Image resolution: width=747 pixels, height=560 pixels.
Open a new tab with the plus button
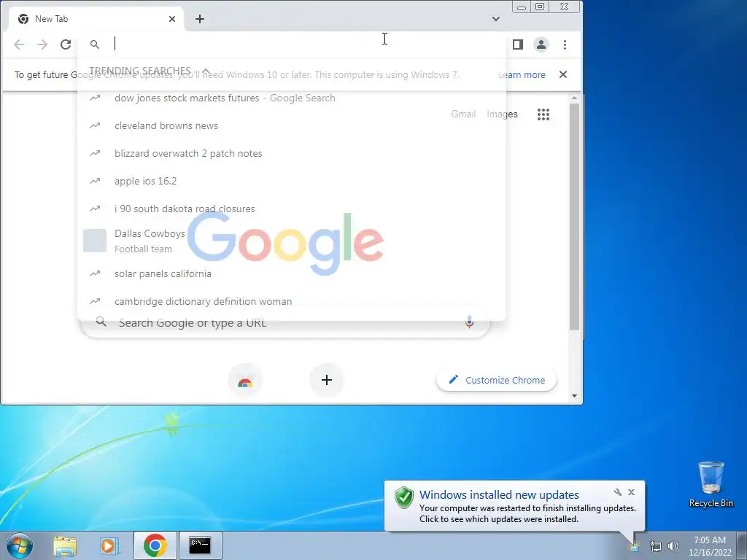click(x=200, y=19)
